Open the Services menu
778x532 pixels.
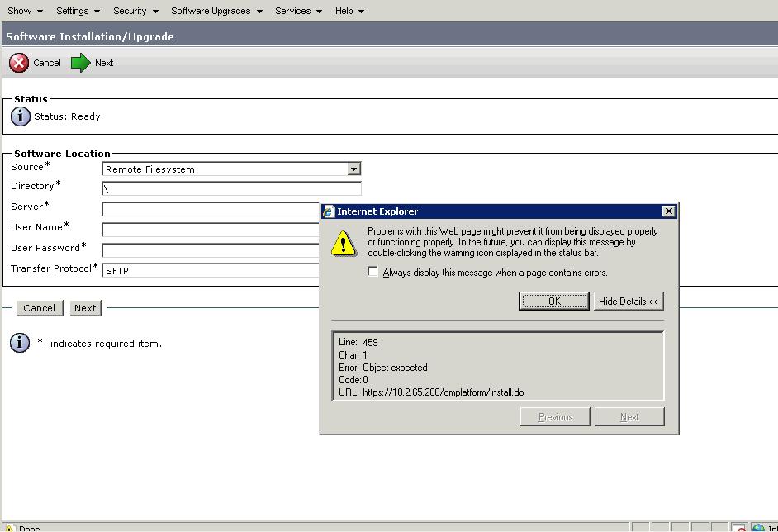coord(298,11)
